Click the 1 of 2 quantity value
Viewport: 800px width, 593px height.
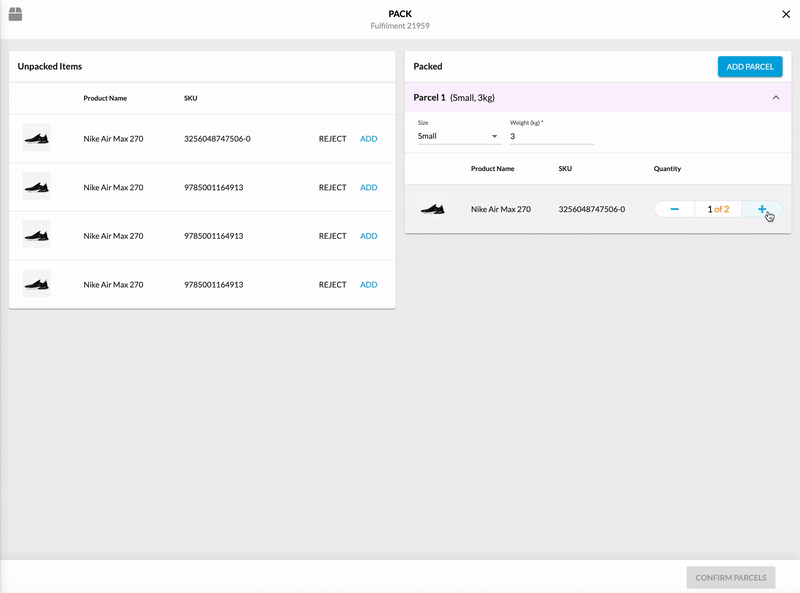click(720, 209)
